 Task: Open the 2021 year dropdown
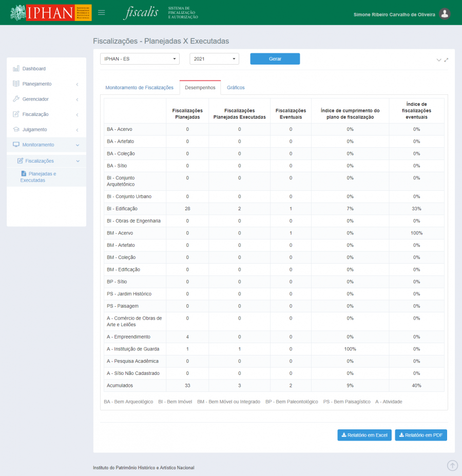[214, 59]
